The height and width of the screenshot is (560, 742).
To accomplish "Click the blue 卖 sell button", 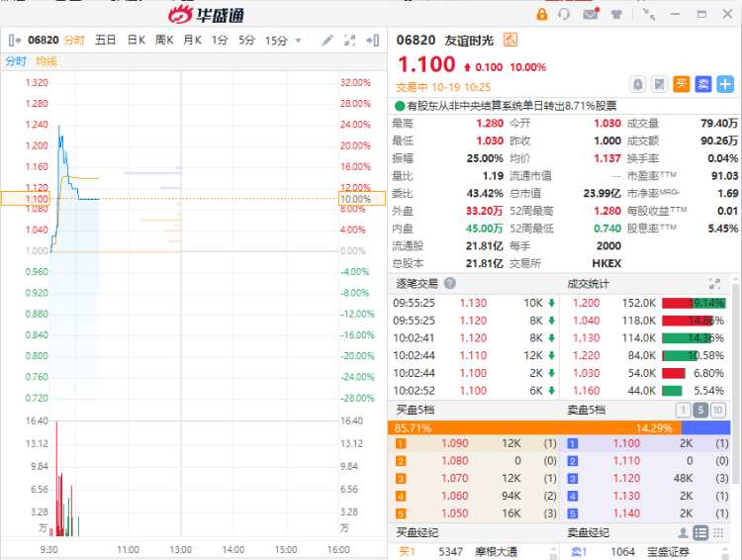I will point(702,84).
